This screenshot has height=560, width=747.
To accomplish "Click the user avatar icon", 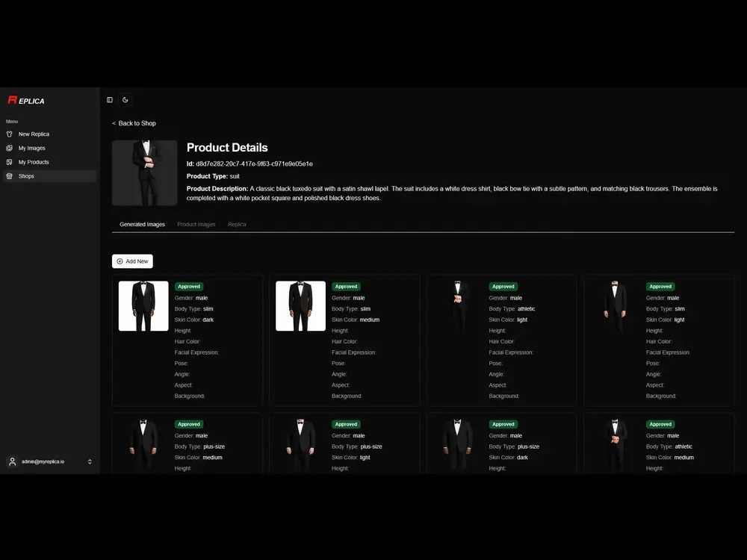I will (13, 462).
